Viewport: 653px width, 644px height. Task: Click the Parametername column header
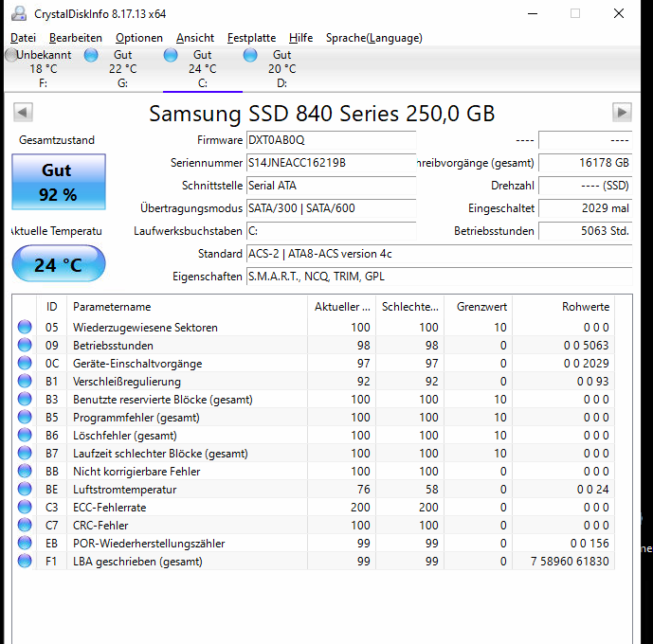click(188, 307)
